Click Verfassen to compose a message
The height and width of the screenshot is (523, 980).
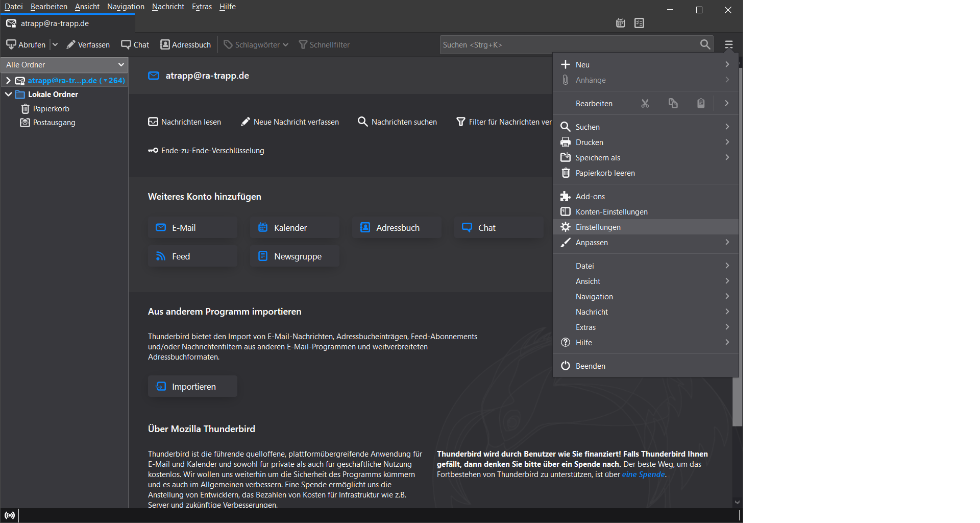(88, 44)
